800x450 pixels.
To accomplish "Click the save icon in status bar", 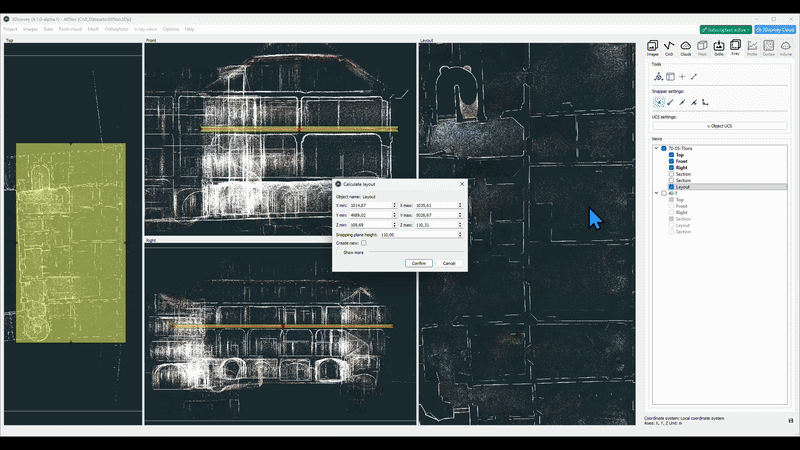I will tap(791, 420).
